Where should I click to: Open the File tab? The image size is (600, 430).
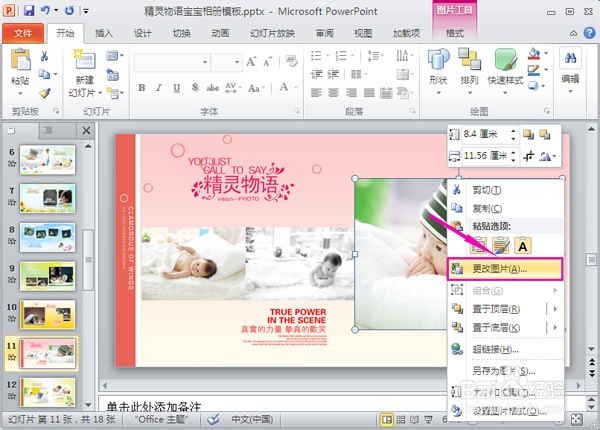[x=23, y=33]
